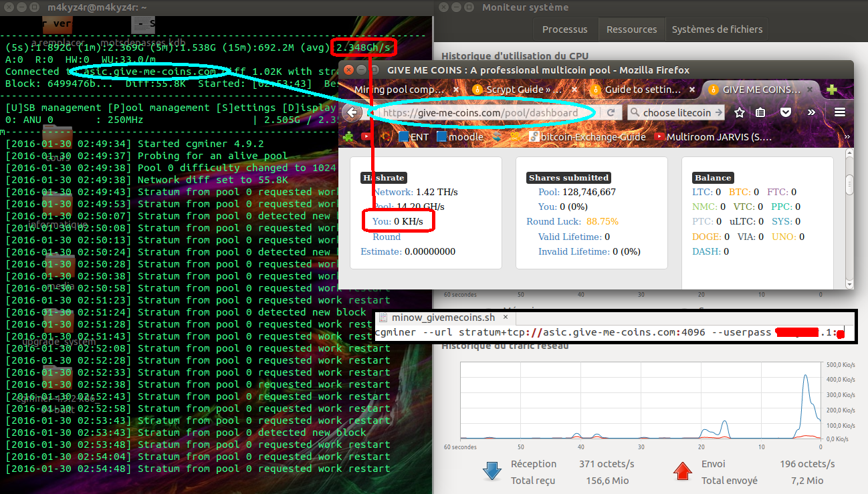Click the 'FTC:' balance label

click(778, 192)
